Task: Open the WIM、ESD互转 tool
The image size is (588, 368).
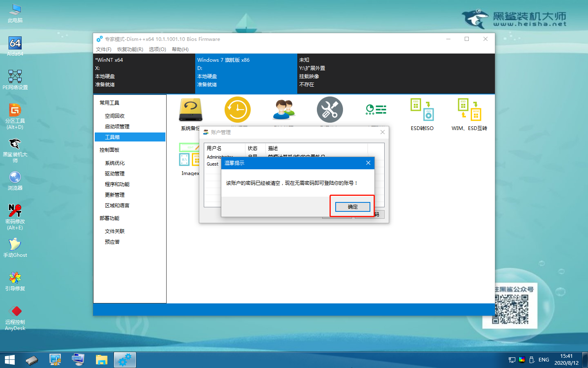Action: 469,114
